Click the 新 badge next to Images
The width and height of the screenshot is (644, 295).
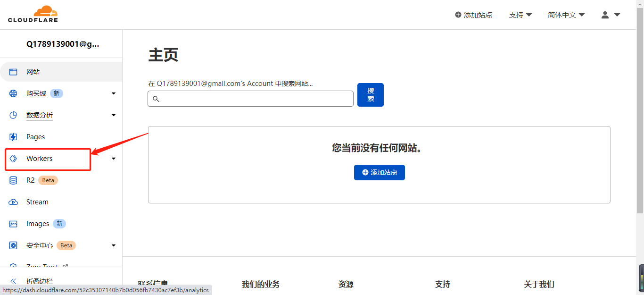59,224
